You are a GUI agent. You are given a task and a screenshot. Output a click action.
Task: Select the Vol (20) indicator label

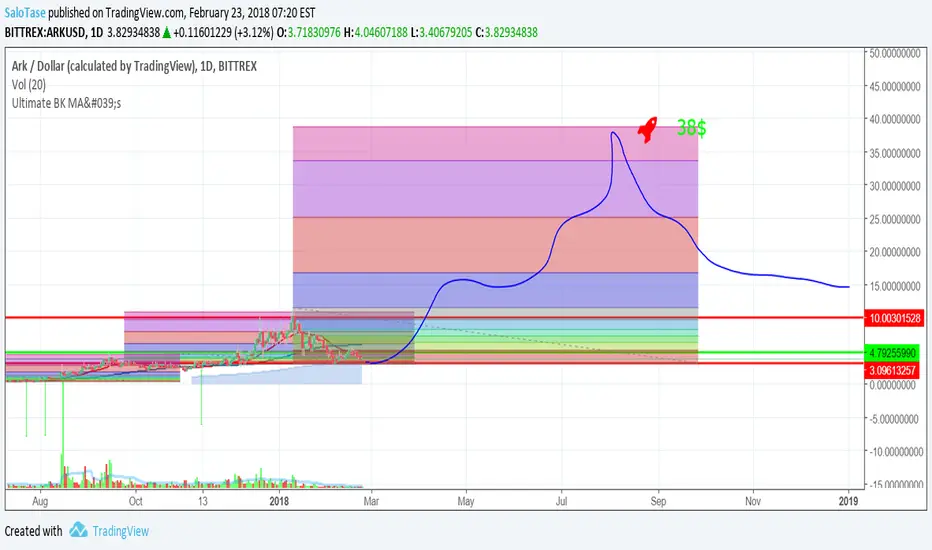coord(29,84)
